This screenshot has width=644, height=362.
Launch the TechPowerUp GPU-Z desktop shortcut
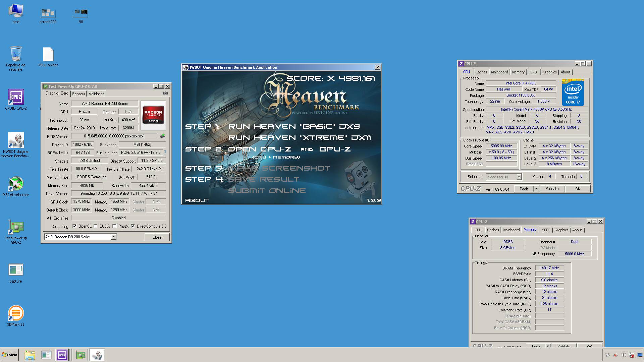(16, 232)
